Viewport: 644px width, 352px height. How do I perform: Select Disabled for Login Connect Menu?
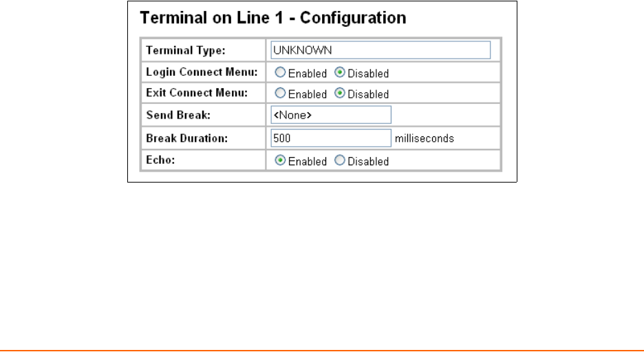click(x=339, y=72)
